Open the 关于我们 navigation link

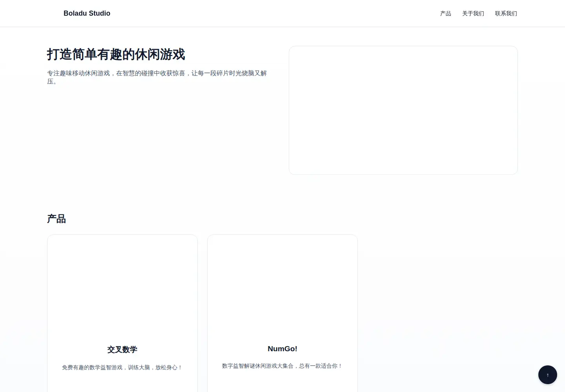473,13
